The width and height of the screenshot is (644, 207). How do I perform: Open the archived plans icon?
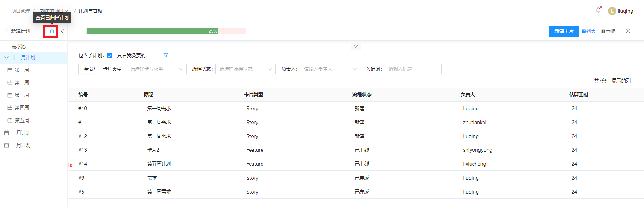pyautogui.click(x=52, y=31)
